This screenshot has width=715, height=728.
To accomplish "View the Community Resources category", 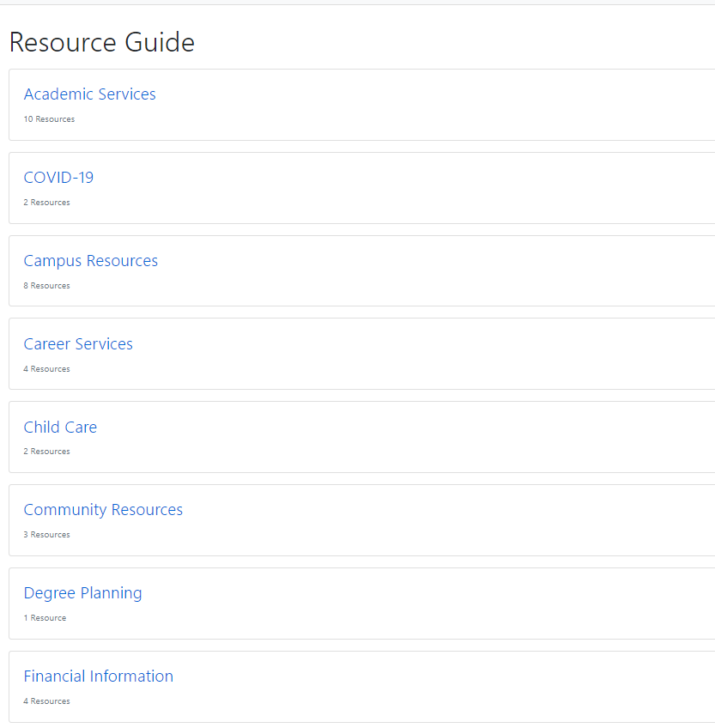I will pyautogui.click(x=103, y=510).
